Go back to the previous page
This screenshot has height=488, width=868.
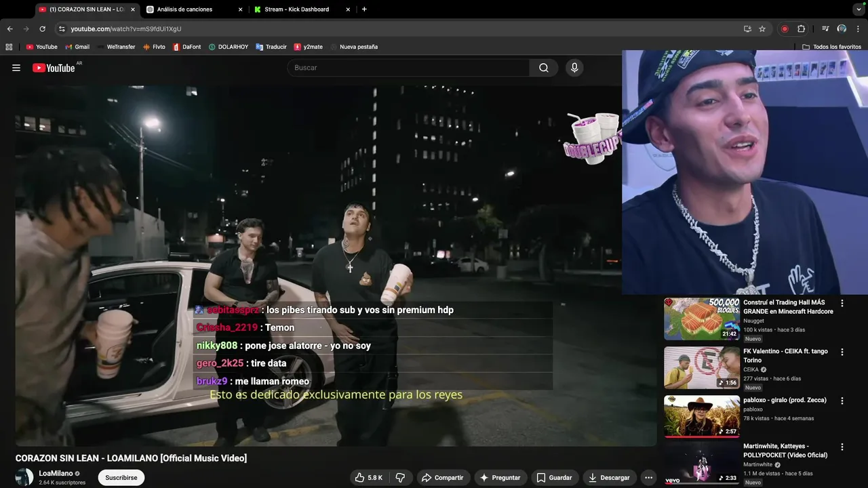click(x=9, y=29)
